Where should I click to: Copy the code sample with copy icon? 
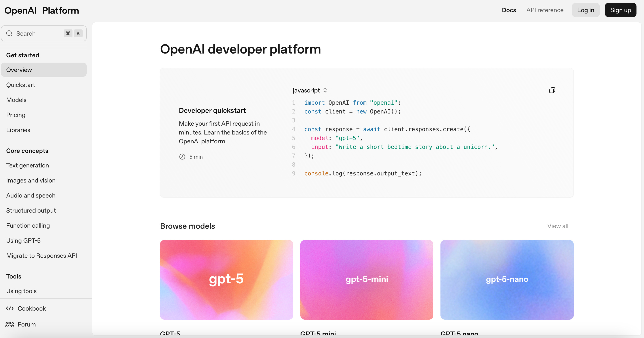552,90
